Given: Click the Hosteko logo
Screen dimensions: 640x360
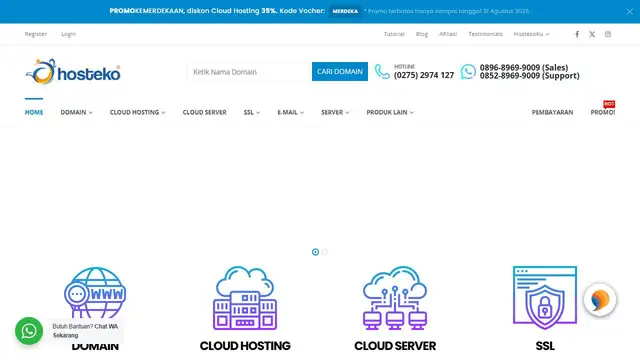Looking at the screenshot, I should coord(73,72).
